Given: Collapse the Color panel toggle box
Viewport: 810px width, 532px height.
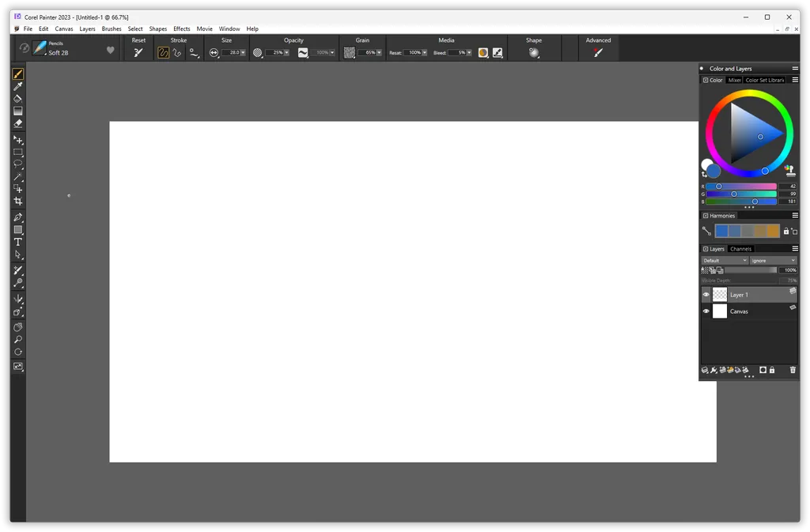Looking at the screenshot, I should [x=705, y=80].
